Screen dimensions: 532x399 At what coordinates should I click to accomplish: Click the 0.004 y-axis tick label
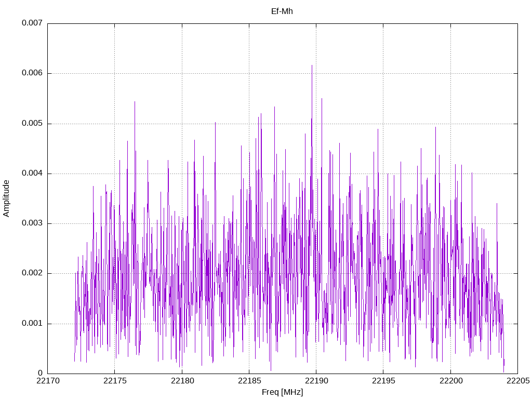[x=32, y=174]
